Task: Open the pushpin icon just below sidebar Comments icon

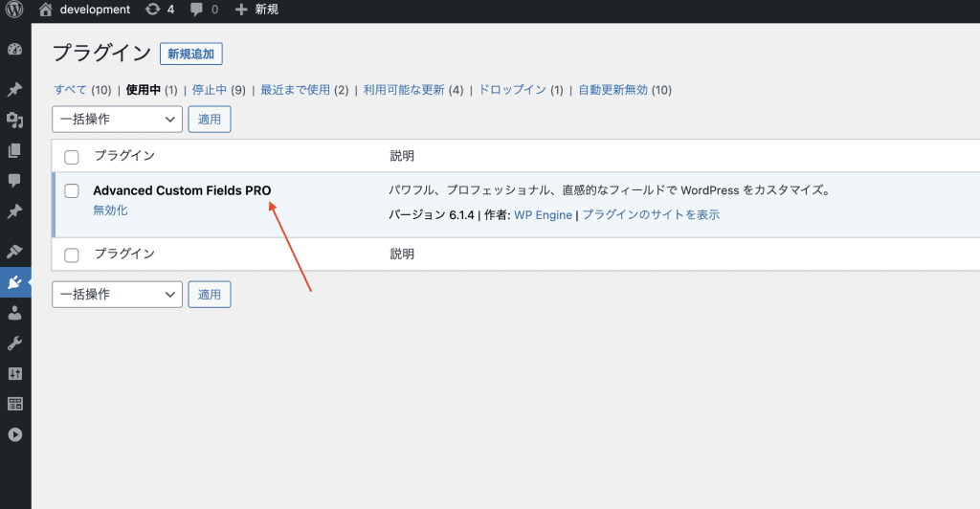Action: pos(15,211)
